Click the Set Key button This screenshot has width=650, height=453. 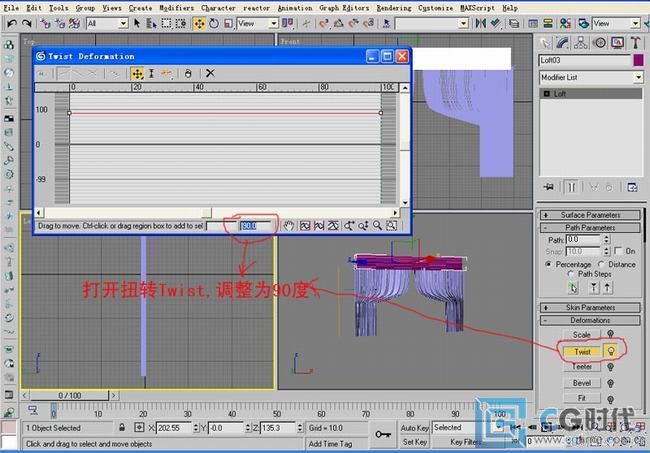click(x=415, y=442)
